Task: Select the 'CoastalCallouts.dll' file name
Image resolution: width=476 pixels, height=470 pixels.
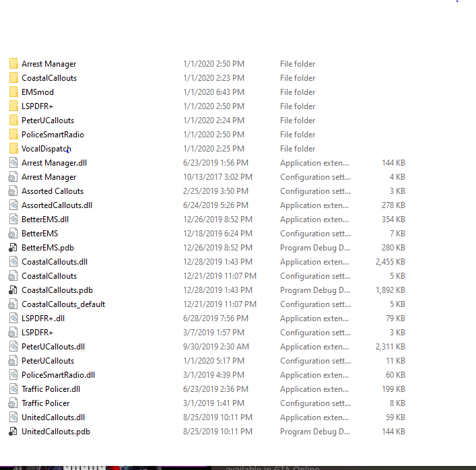Action: click(55, 262)
